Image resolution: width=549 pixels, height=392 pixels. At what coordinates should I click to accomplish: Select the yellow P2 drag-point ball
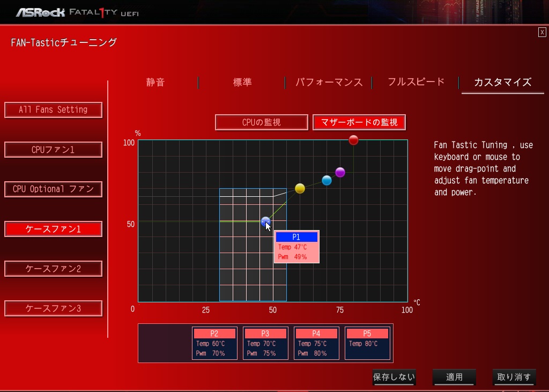(x=300, y=188)
